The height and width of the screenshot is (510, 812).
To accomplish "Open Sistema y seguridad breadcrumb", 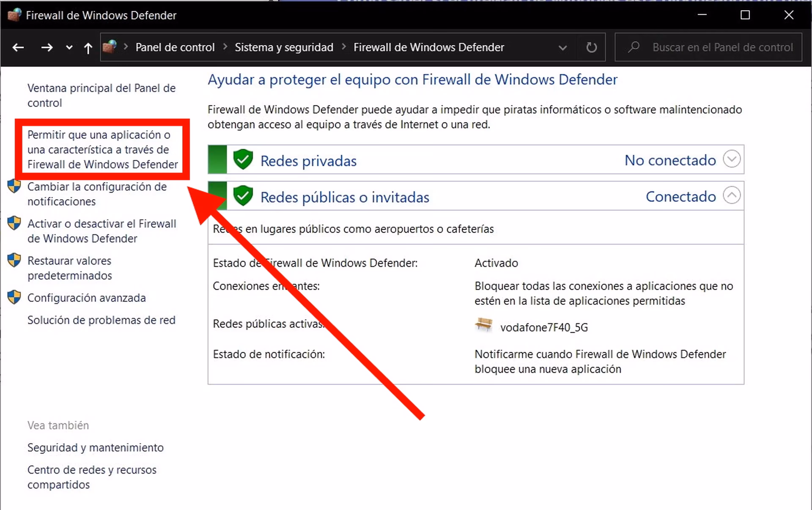I will (284, 47).
